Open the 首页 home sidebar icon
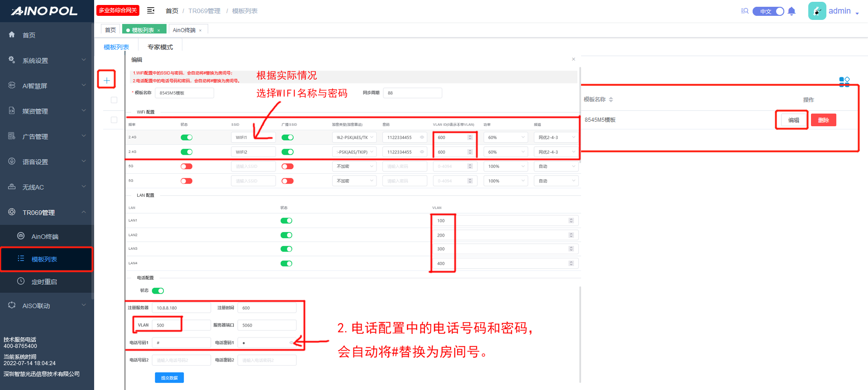This screenshot has height=390, width=868. pos(12,35)
